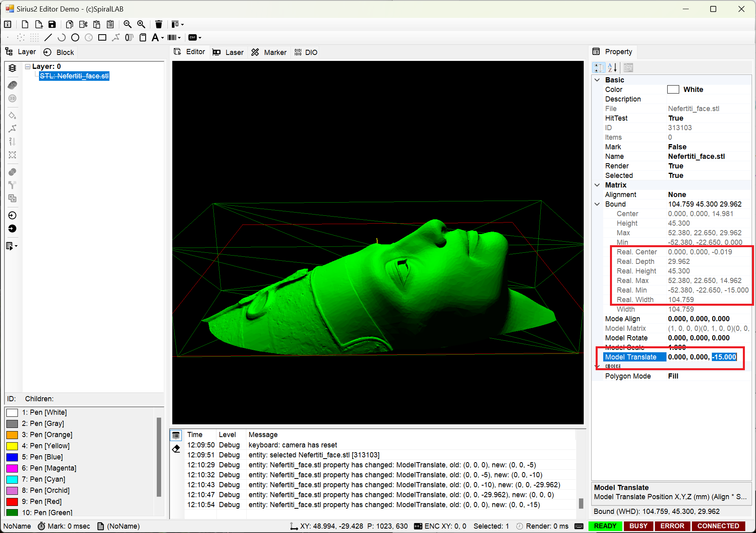Click the layers stack icon in sidebar
The image size is (756, 533).
[12, 68]
